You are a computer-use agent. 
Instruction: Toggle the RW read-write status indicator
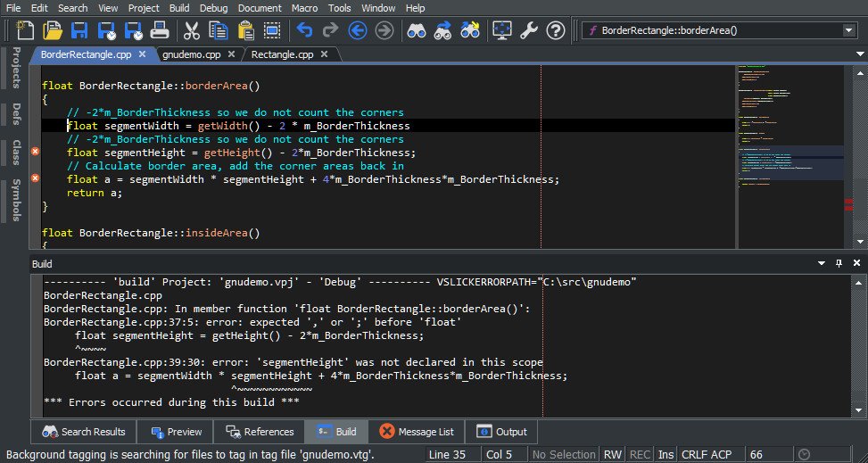pyautogui.click(x=613, y=455)
